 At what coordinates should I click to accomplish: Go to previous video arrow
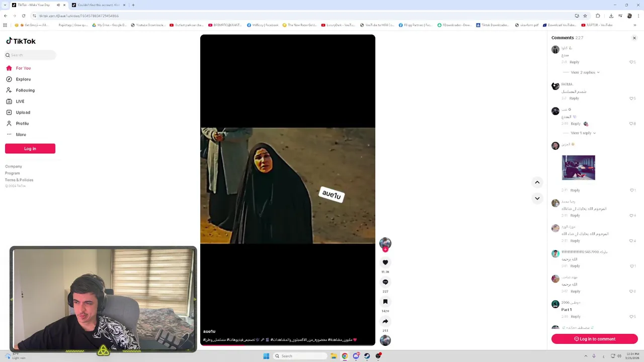537,182
